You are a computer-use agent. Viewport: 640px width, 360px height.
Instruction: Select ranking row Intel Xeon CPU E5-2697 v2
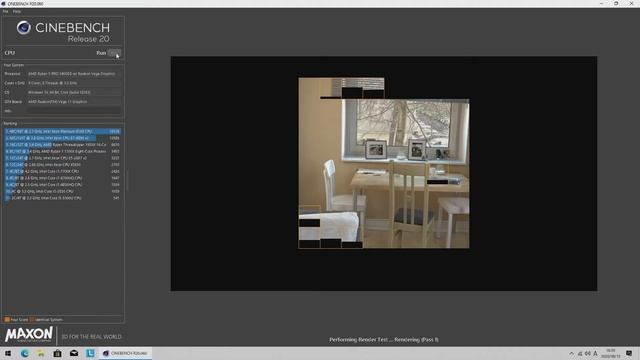coord(62,158)
